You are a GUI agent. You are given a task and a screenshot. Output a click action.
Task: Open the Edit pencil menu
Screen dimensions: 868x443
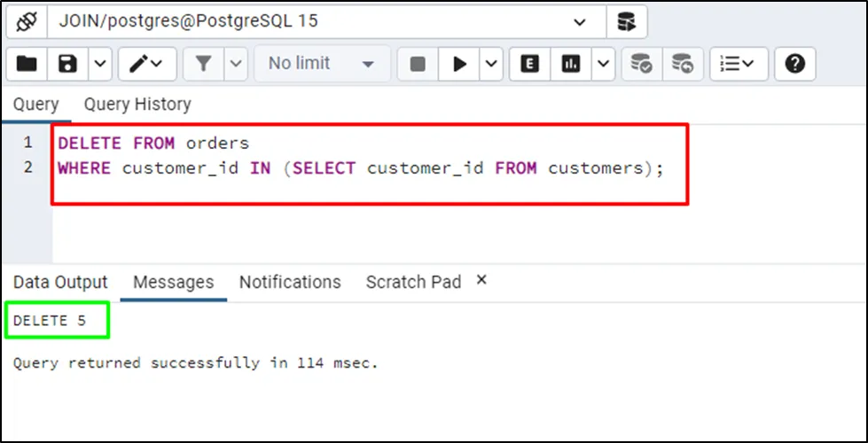pyautogui.click(x=146, y=64)
